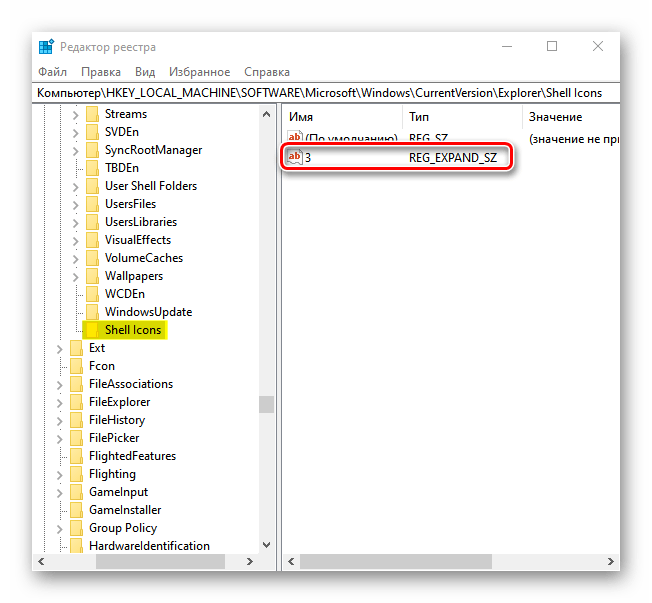This screenshot has height=603, width=652.
Task: Click the WCDEn folder icon
Action: pos(92,294)
